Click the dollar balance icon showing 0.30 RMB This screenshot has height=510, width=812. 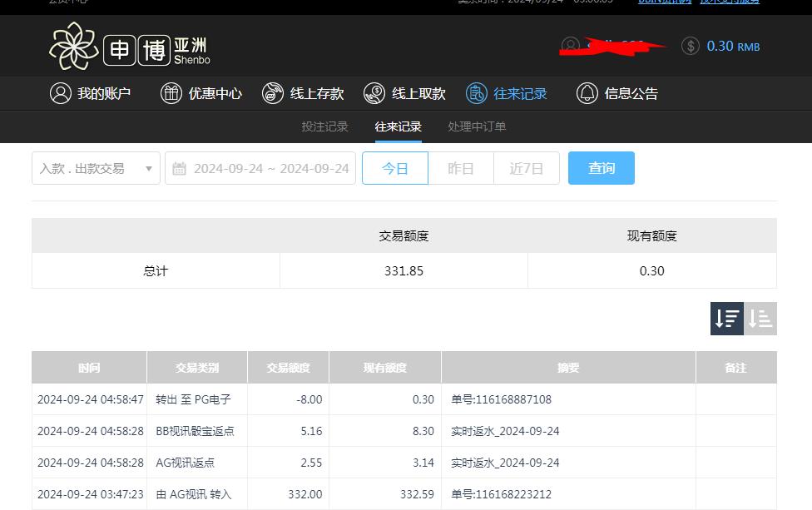coord(691,47)
